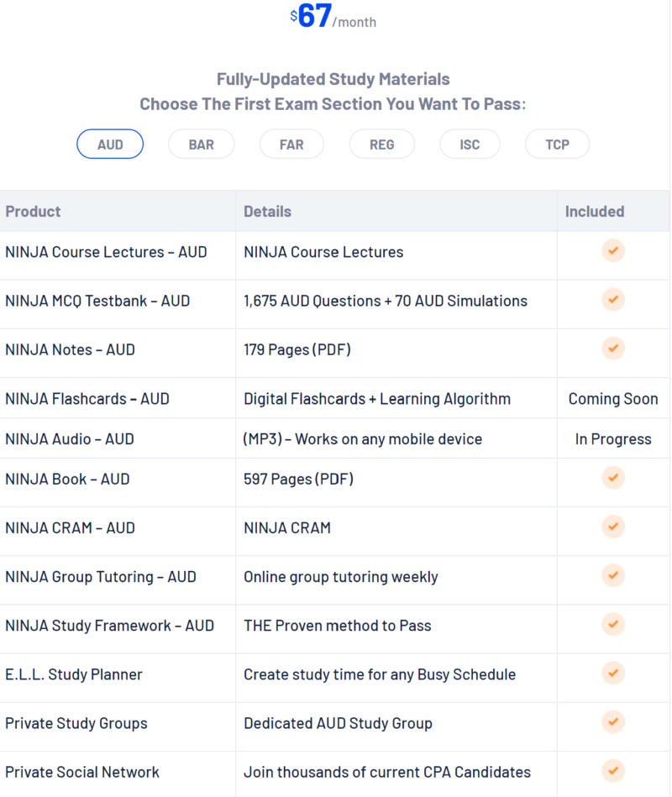Click 'Dedicated AUD Study Group' details
Screen dimensions: 672x797
338,723
